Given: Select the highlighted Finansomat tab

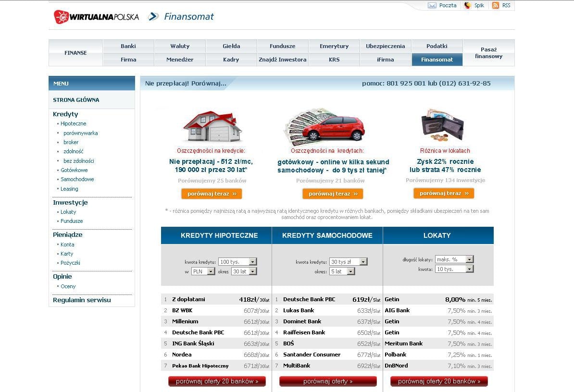Looking at the screenshot, I should (437, 60).
